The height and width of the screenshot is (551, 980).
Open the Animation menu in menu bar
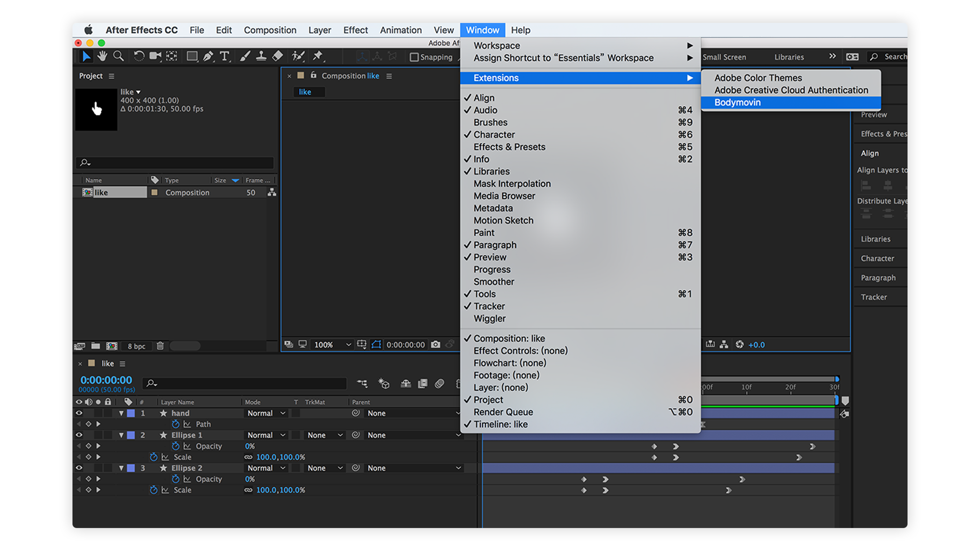401,30
